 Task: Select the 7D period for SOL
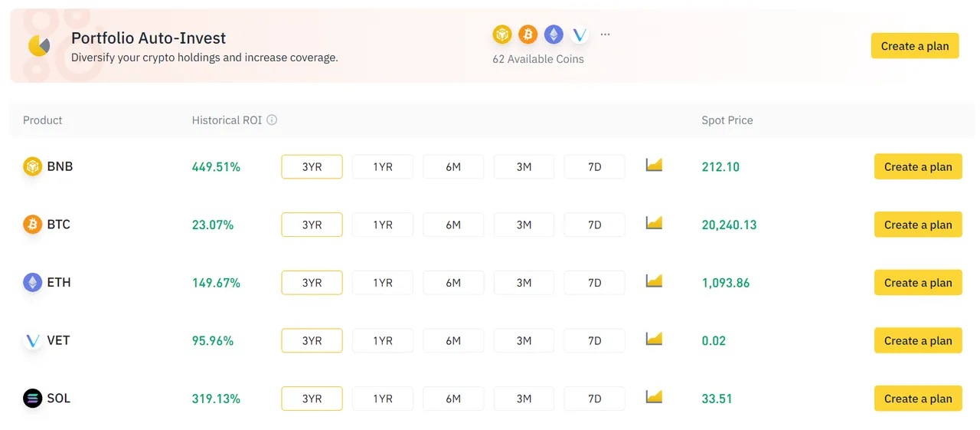(x=595, y=399)
